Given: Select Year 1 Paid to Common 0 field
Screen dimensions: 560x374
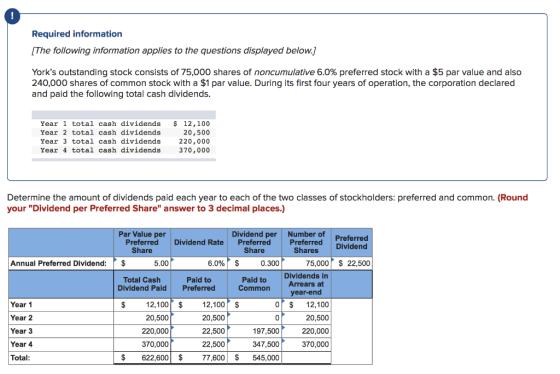Looking at the screenshot, I should [254, 305].
